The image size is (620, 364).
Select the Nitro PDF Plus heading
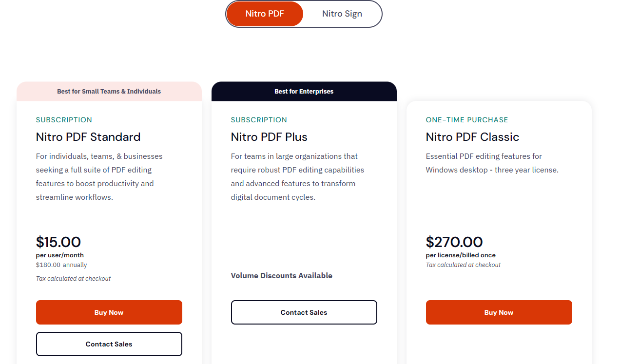pos(269,137)
